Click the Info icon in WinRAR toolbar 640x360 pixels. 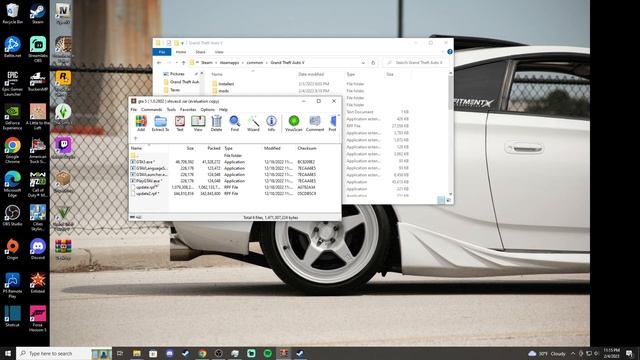pyautogui.click(x=271, y=123)
